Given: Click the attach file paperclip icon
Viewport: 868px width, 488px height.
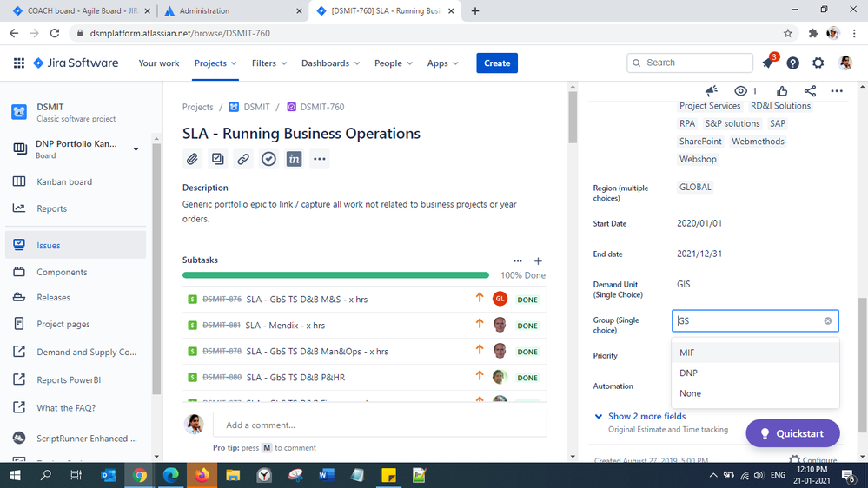Looking at the screenshot, I should coord(192,159).
